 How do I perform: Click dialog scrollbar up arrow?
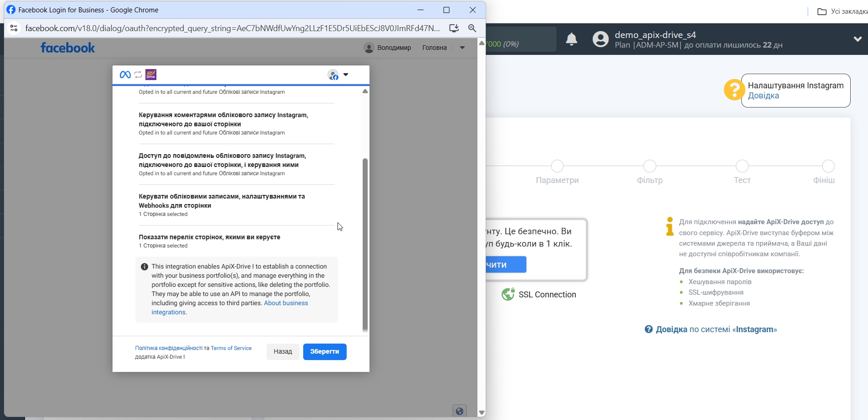pyautogui.click(x=365, y=91)
